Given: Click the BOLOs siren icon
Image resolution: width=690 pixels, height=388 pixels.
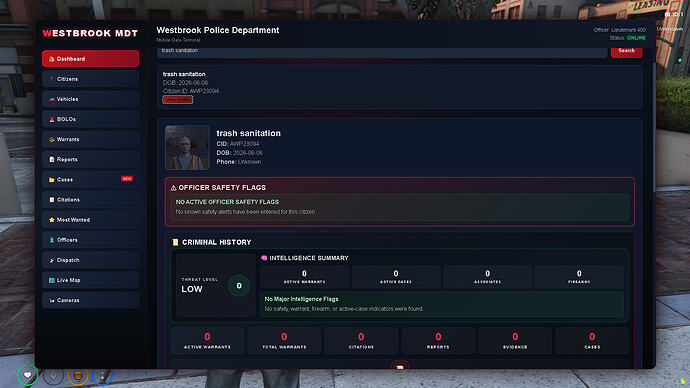Looking at the screenshot, I should 51,119.
